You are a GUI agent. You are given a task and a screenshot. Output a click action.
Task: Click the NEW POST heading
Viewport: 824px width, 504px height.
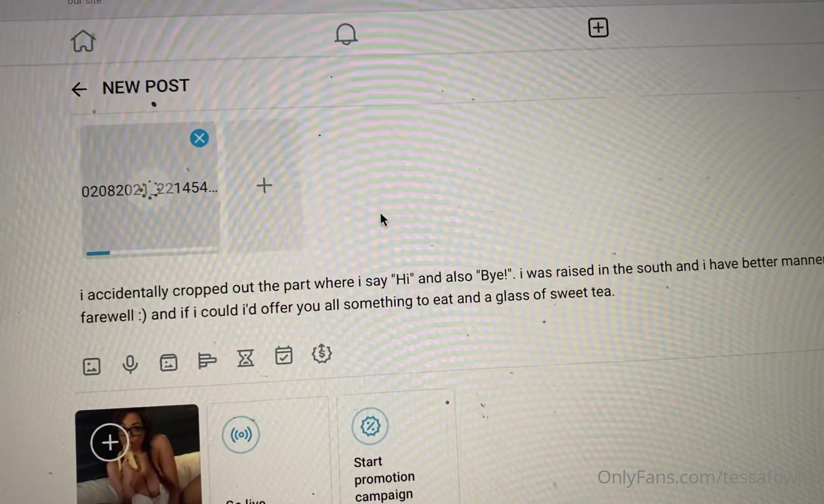pyautogui.click(x=146, y=87)
